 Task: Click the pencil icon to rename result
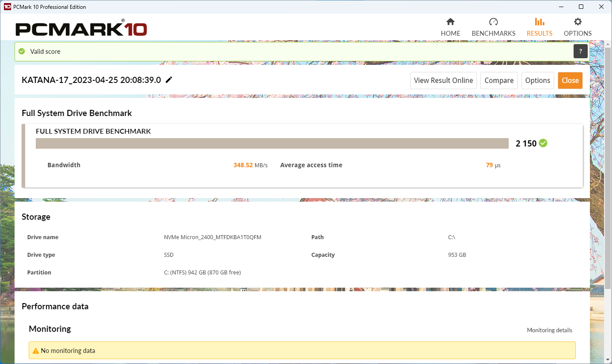[x=169, y=80]
